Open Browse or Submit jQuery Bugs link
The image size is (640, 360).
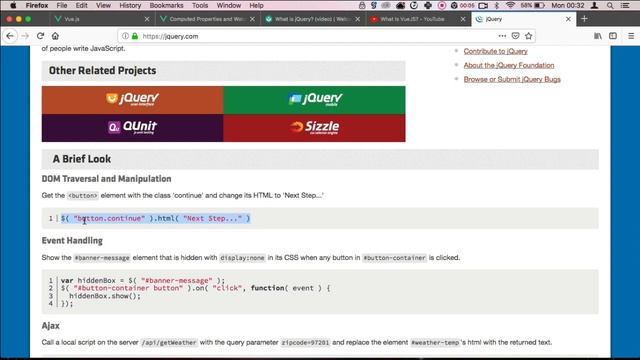512,79
